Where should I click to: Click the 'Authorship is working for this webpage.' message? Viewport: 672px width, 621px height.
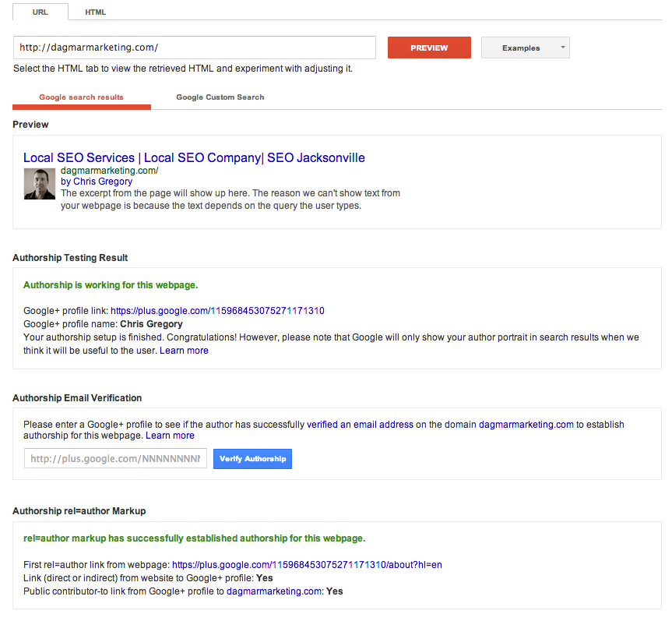point(111,285)
